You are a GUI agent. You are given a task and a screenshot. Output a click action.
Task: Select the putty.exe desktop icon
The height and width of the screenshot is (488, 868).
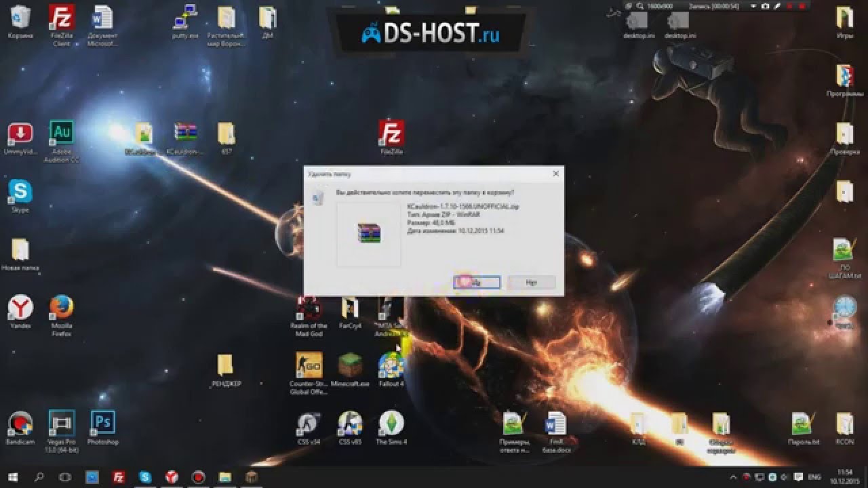185,21
